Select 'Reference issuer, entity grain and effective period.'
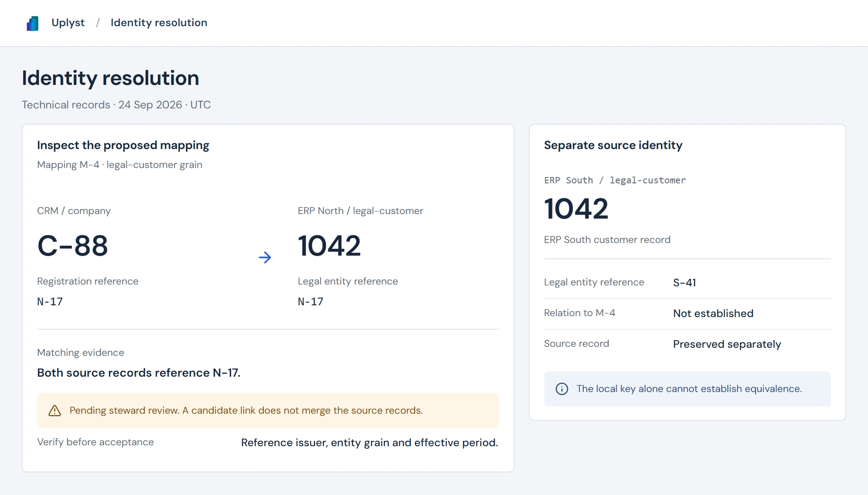Image resolution: width=868 pixels, height=495 pixels. pyautogui.click(x=369, y=443)
